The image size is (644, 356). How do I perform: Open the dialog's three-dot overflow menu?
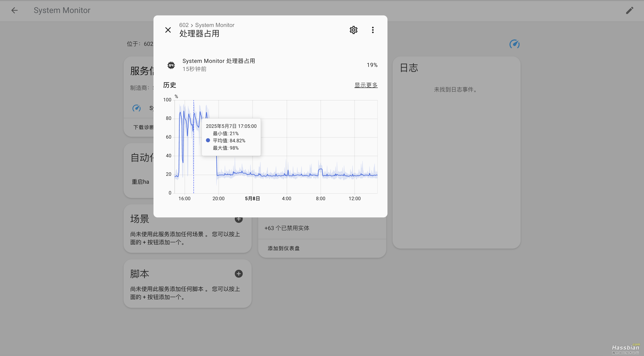373,30
